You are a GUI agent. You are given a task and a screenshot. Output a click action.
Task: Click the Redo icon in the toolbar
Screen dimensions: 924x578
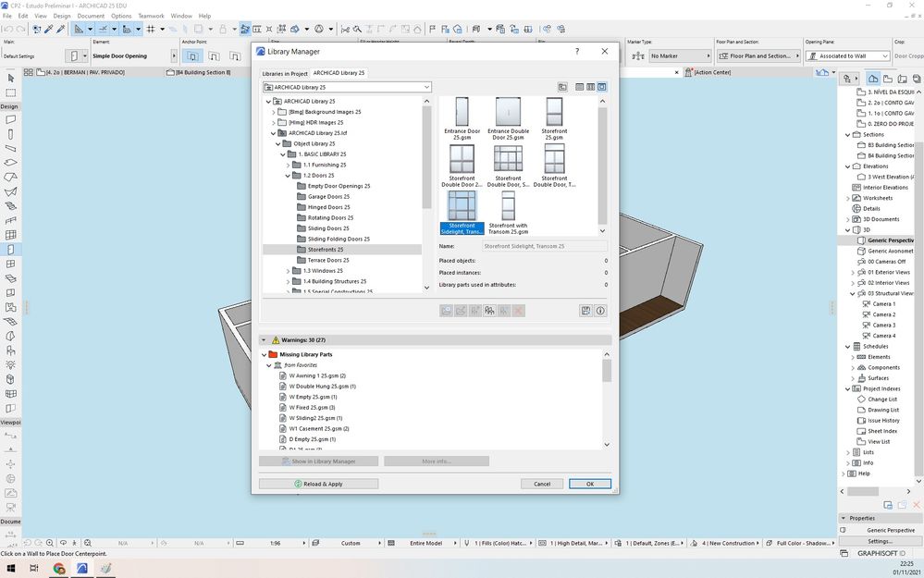(20, 29)
